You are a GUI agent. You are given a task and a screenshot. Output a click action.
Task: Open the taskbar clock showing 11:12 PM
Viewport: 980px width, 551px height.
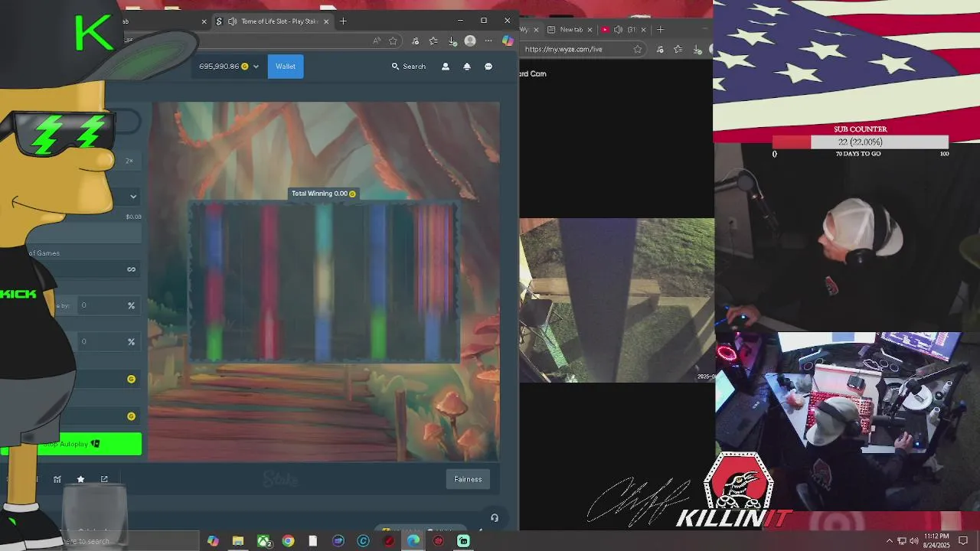pos(936,540)
